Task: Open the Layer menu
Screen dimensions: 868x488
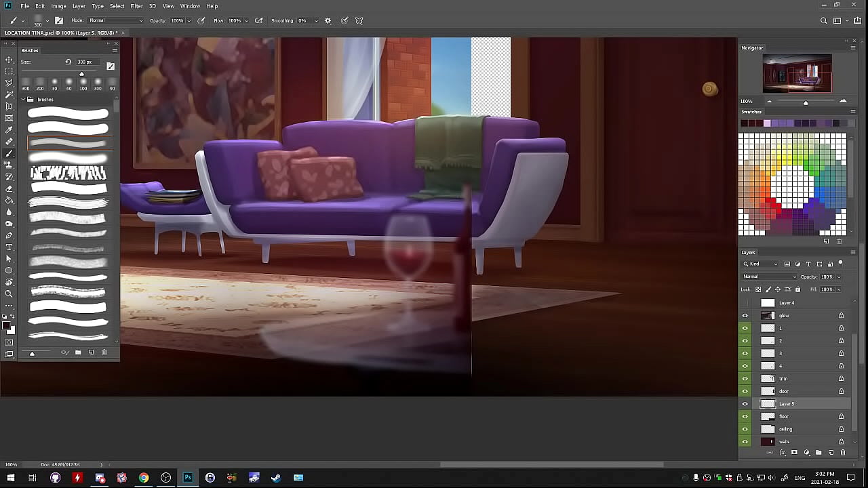Action: coord(79,6)
